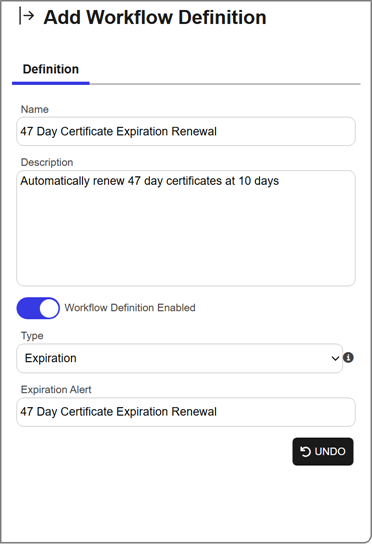Switch to the Definition tab
Image resolution: width=372 pixels, height=544 pixels.
51,69
